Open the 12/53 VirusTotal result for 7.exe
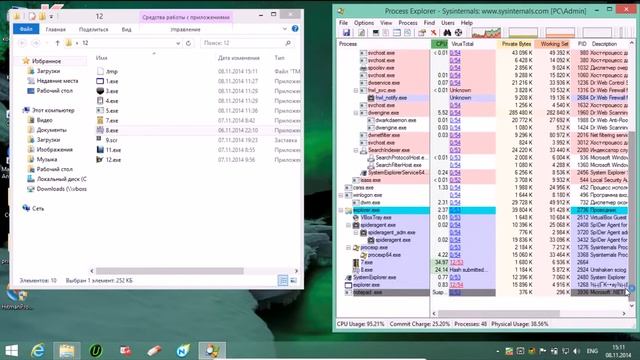The width and height of the screenshot is (640, 360). click(456, 262)
